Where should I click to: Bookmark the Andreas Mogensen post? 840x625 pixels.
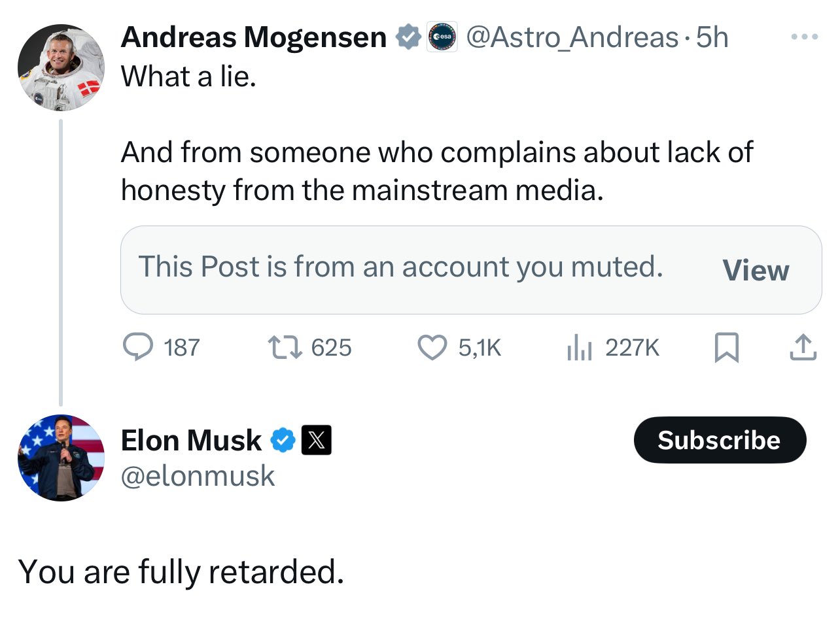click(726, 347)
